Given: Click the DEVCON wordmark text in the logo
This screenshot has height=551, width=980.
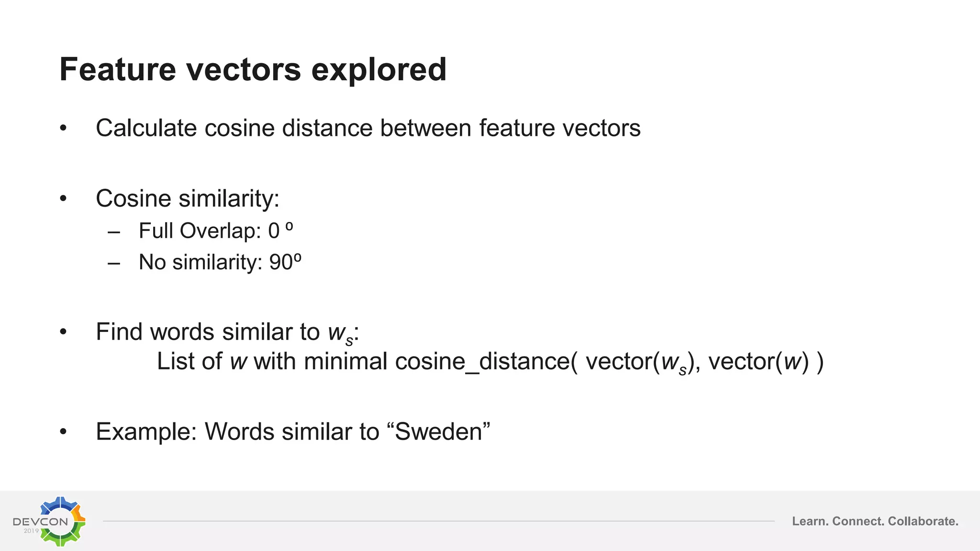Looking at the screenshot, I should 40,522.
